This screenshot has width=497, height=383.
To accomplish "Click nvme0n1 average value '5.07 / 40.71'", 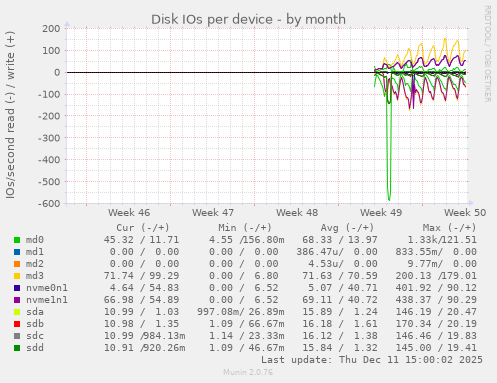I will pos(343,288).
